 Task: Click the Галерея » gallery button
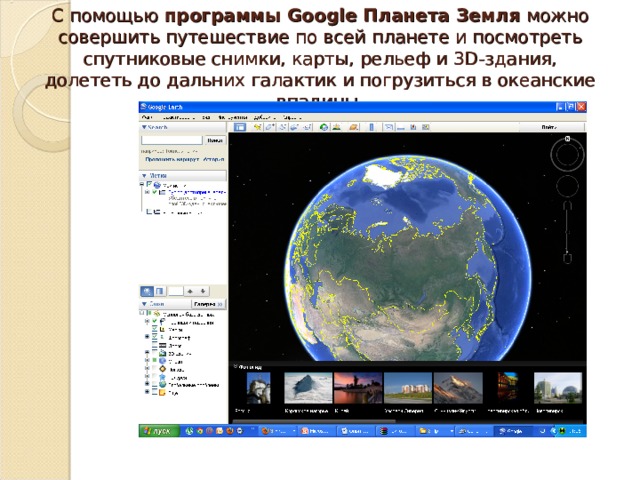208,304
